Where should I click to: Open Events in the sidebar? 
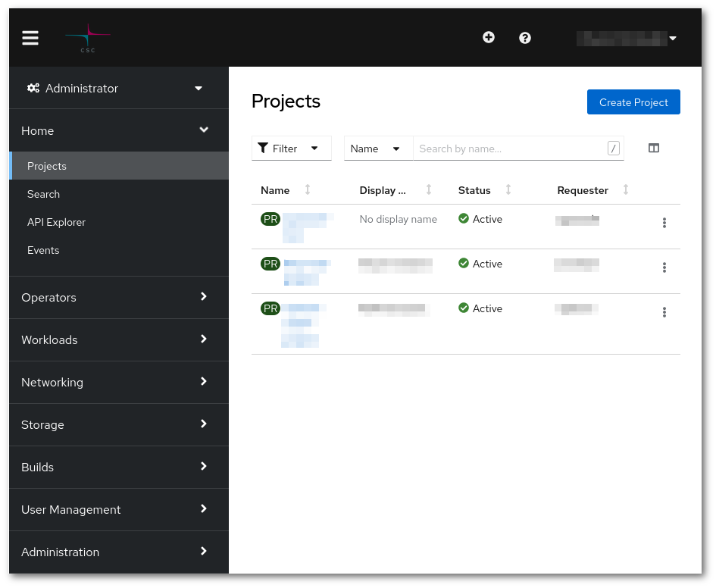click(119, 250)
